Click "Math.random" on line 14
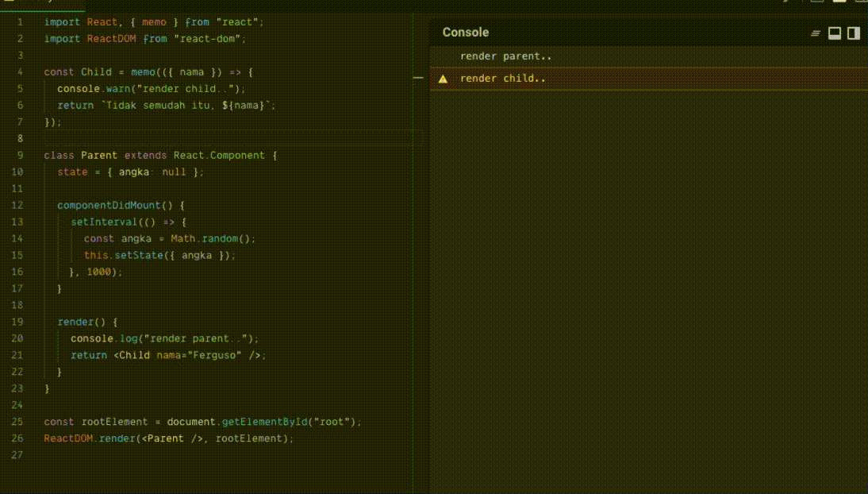Image resolution: width=868 pixels, height=494 pixels. coord(205,239)
